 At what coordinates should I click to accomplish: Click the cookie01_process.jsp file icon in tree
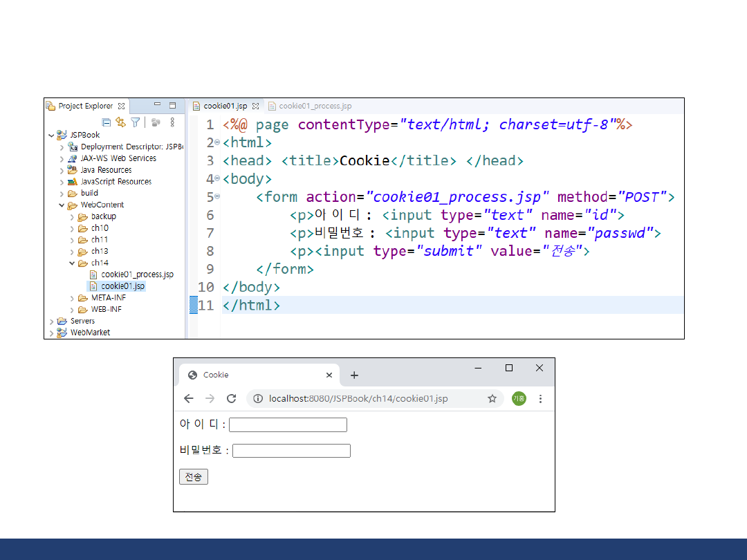93,274
